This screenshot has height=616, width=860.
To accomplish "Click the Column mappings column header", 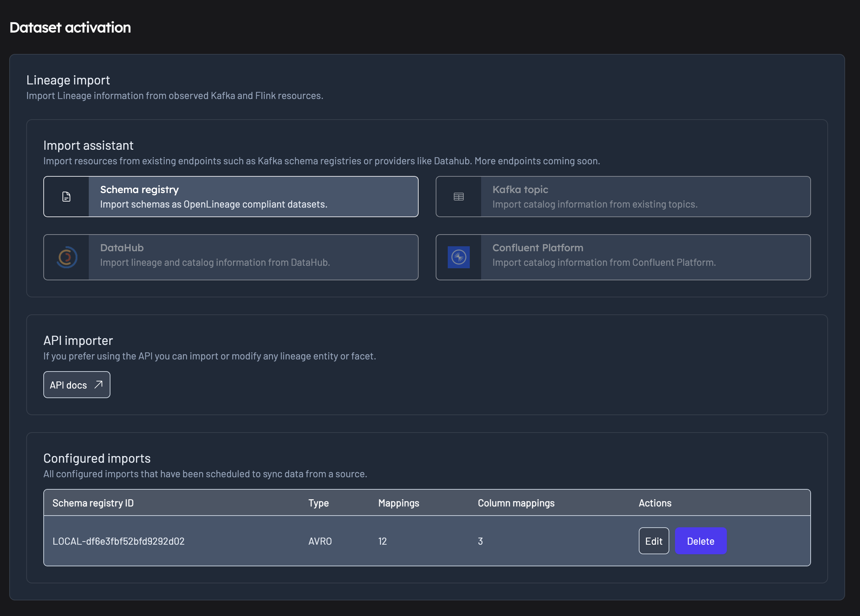I will point(516,503).
